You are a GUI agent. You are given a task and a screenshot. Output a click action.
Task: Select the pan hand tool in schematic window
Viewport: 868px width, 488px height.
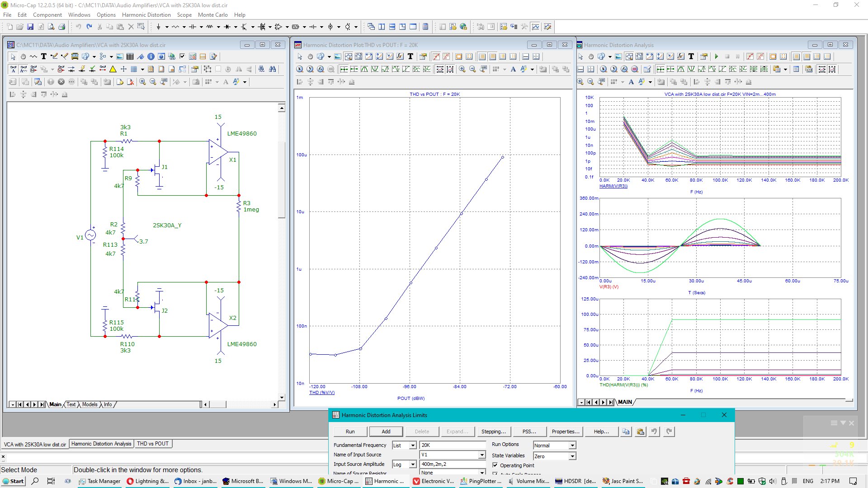pos(23,56)
